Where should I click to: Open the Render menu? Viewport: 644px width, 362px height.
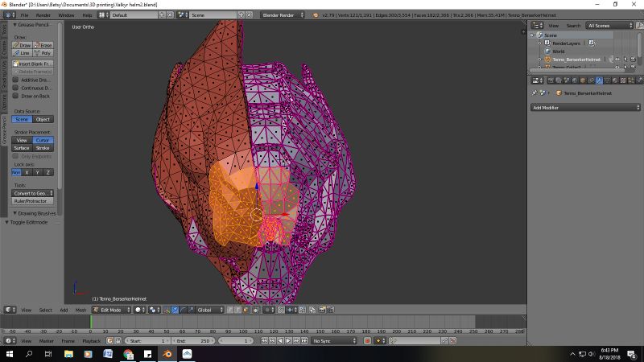click(43, 15)
